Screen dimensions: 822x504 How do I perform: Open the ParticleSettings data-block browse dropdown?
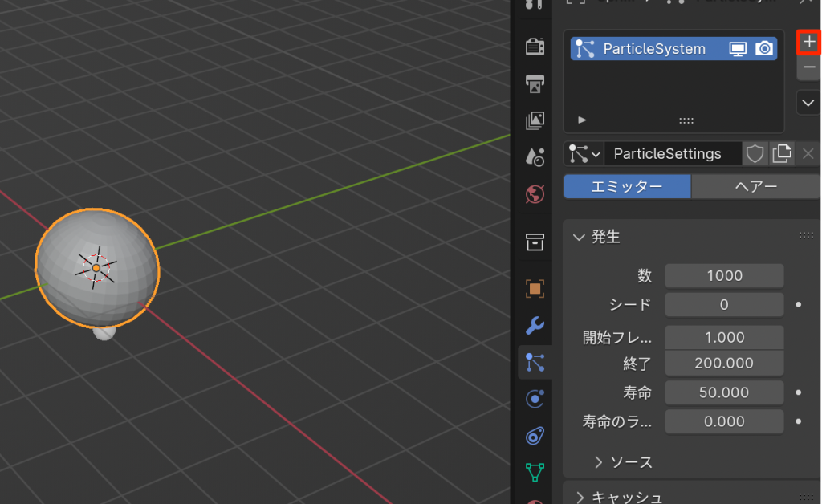tap(584, 154)
